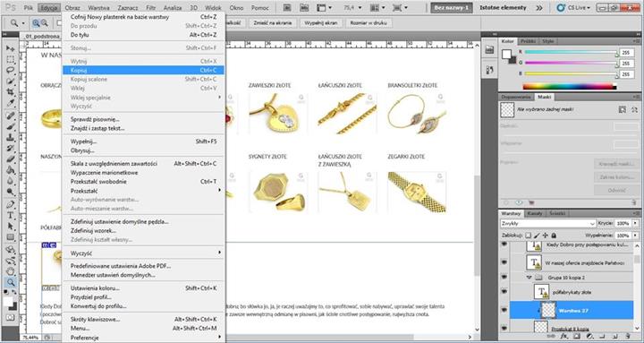
Task: Delete layer with trash icon
Action: tap(627, 336)
